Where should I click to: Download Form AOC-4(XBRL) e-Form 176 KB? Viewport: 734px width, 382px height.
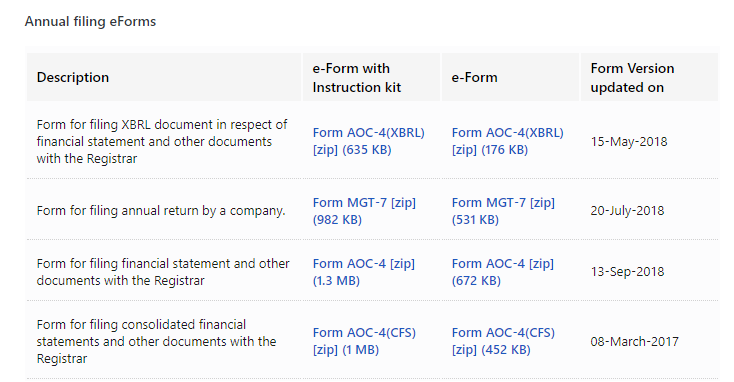(507, 141)
